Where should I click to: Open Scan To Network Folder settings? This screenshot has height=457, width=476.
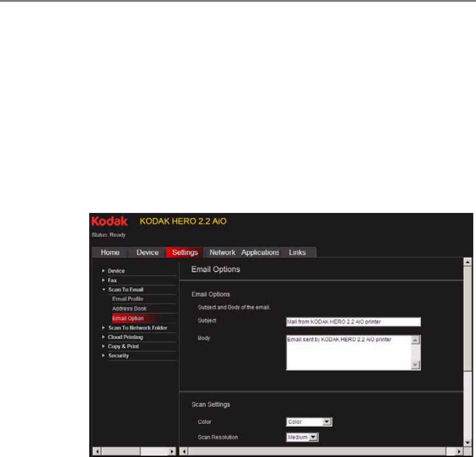point(137,328)
